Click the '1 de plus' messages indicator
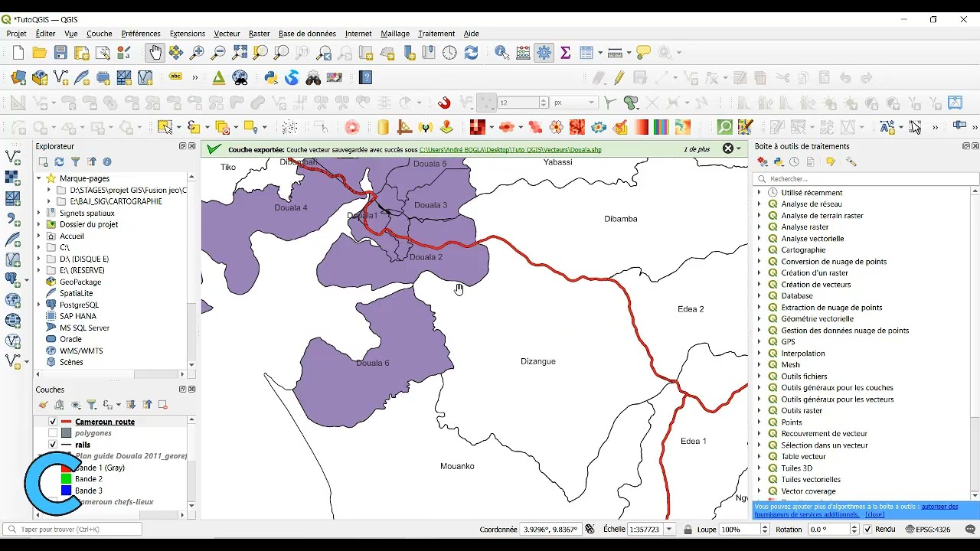980x551 pixels. pyautogui.click(x=697, y=150)
